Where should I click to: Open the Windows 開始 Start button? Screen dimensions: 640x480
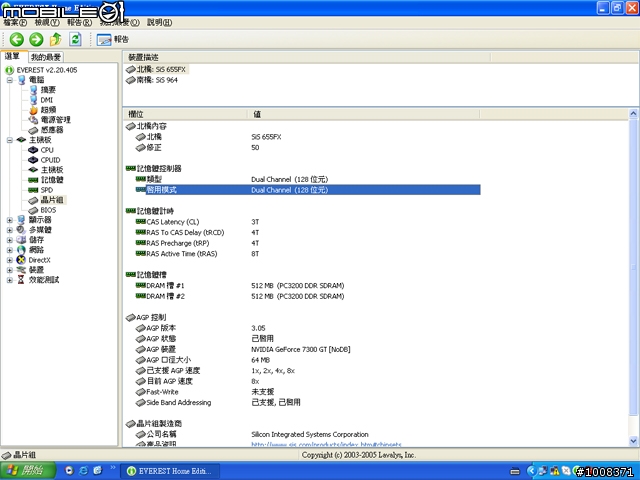click(28, 471)
